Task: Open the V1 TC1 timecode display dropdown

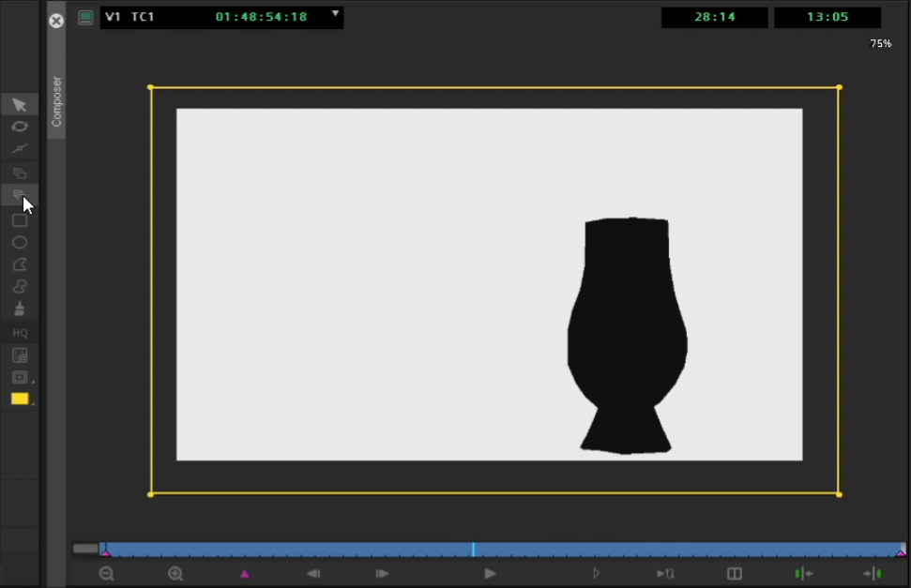Action: click(x=335, y=13)
